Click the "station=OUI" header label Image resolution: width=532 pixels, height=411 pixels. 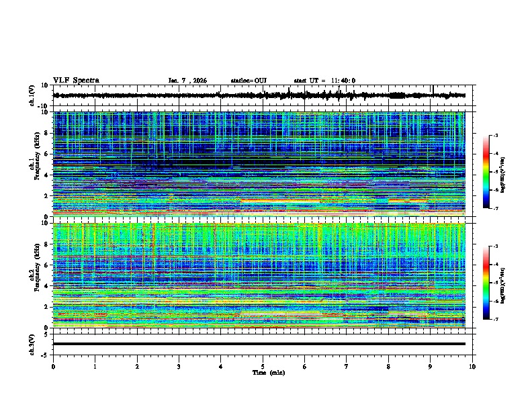pos(249,81)
